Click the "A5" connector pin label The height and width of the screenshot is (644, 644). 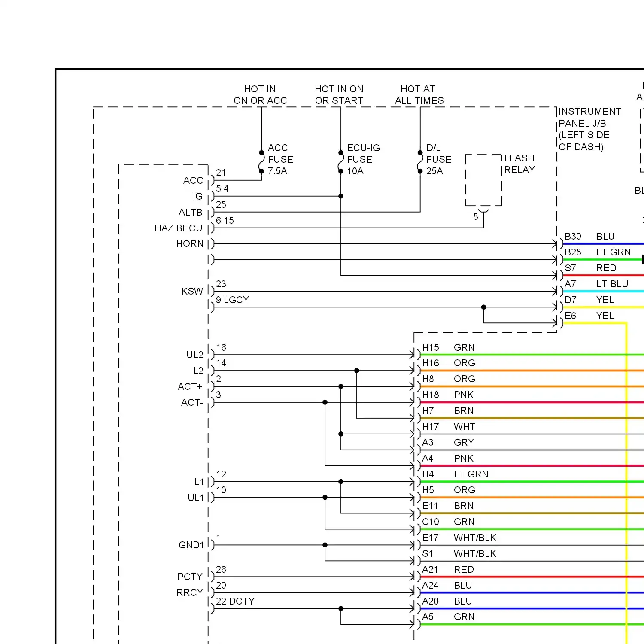click(428, 617)
